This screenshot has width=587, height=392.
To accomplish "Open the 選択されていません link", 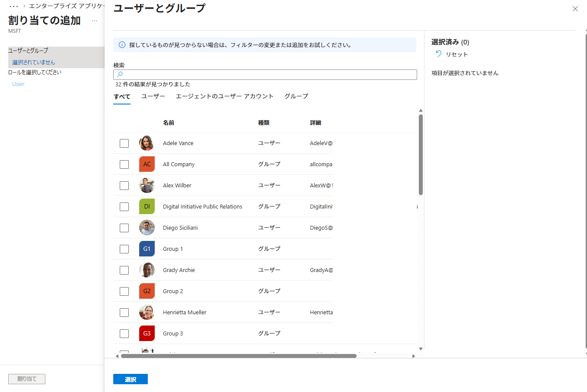I will click(x=34, y=63).
